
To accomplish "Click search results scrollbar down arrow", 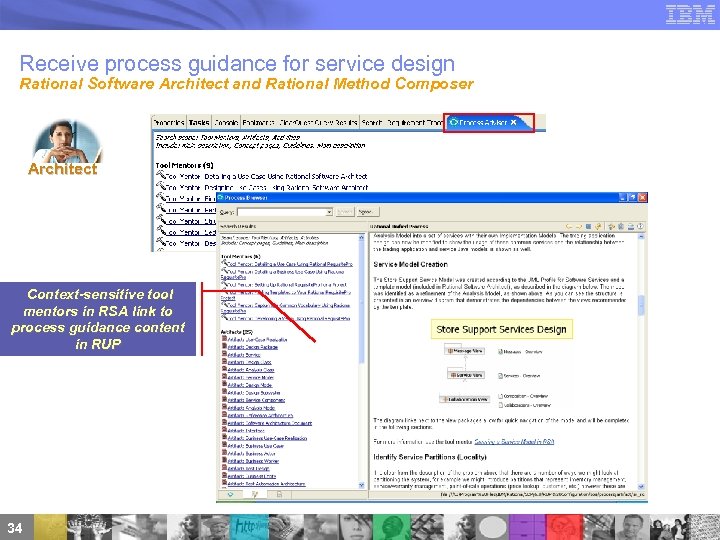I will [x=361, y=485].
